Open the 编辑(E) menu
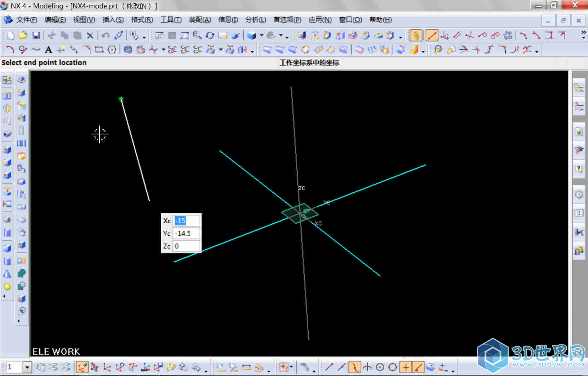The width and height of the screenshot is (588, 376). [55, 20]
